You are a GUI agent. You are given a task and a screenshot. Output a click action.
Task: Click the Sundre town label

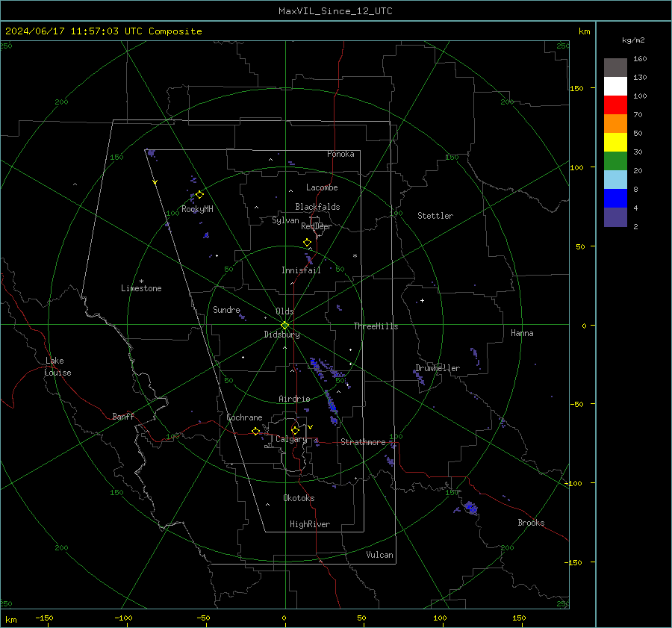click(226, 309)
